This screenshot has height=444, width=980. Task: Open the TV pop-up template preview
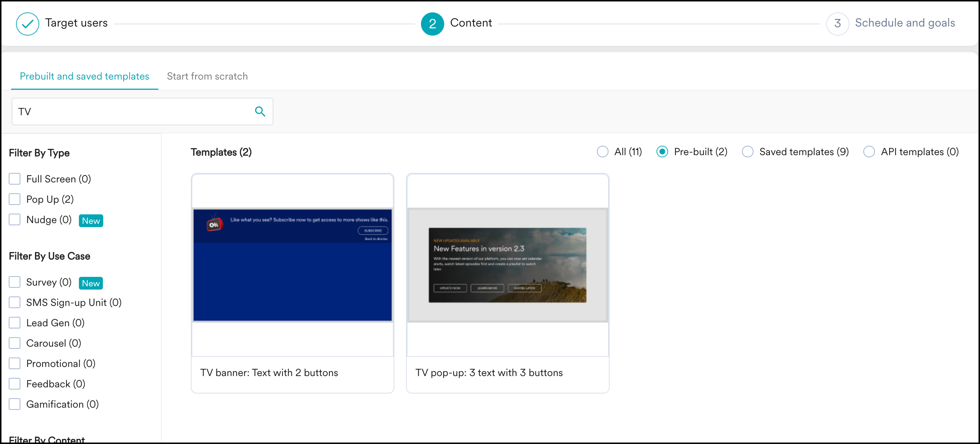(507, 265)
